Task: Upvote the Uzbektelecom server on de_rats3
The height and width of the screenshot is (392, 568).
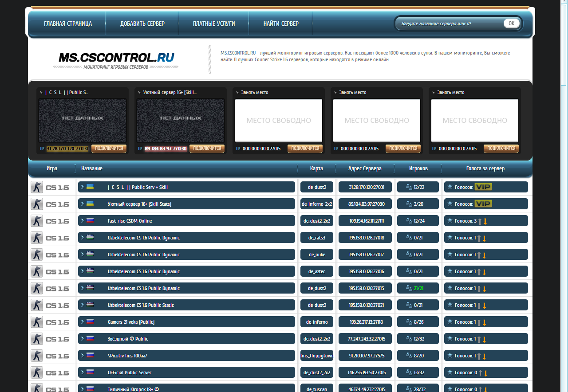Action: click(x=479, y=238)
